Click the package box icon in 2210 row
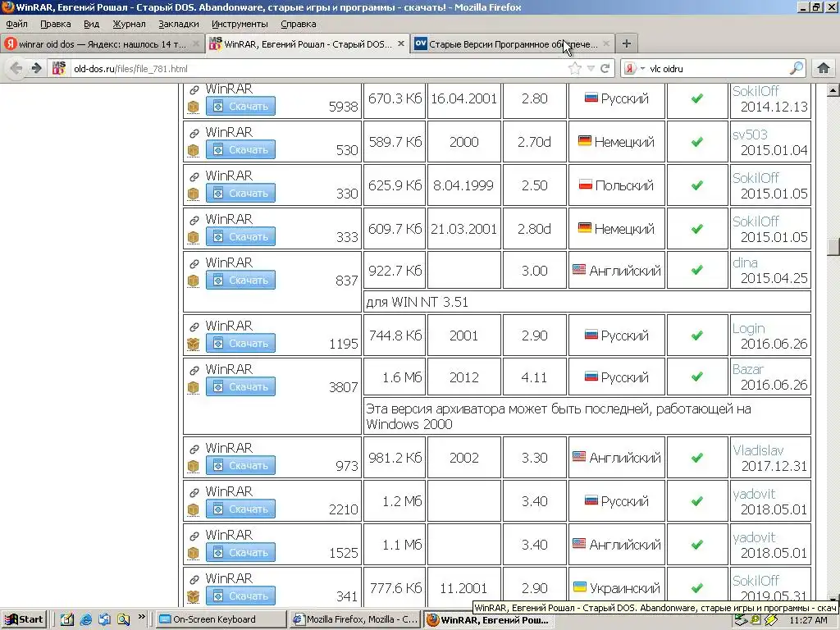The image size is (840, 630). (x=194, y=509)
